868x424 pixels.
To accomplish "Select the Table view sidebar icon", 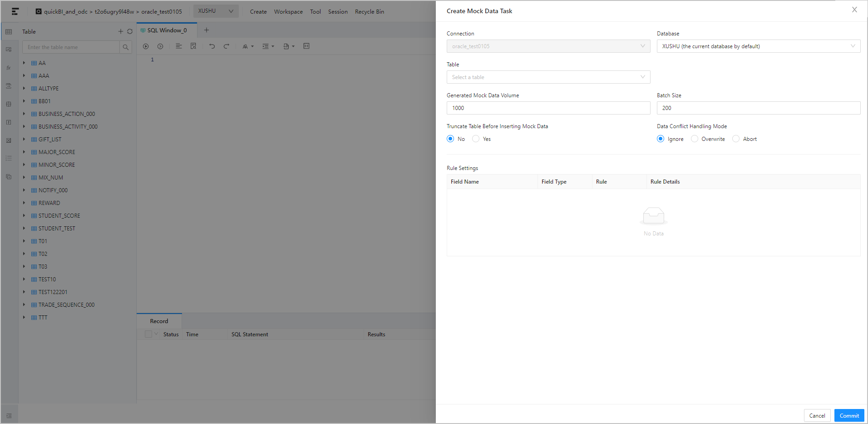I will pyautogui.click(x=9, y=32).
